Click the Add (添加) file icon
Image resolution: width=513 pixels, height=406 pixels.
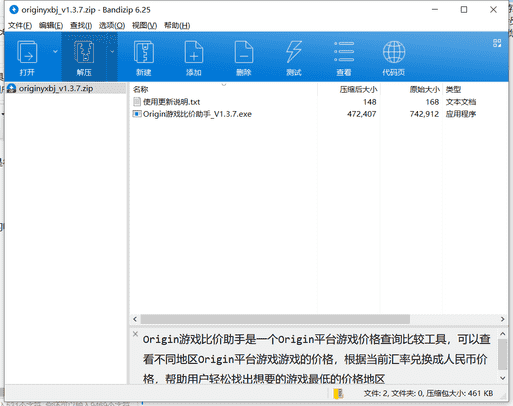194,52
